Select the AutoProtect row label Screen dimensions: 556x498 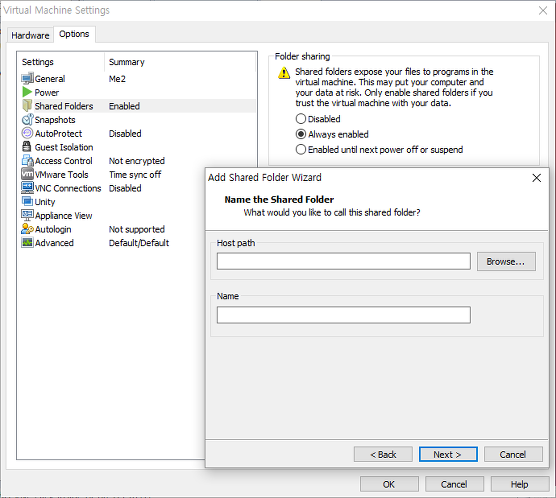pos(59,134)
